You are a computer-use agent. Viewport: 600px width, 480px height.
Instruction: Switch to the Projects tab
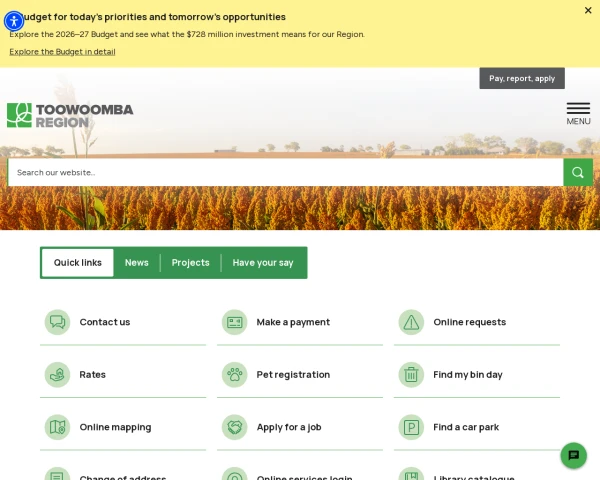coord(191,263)
